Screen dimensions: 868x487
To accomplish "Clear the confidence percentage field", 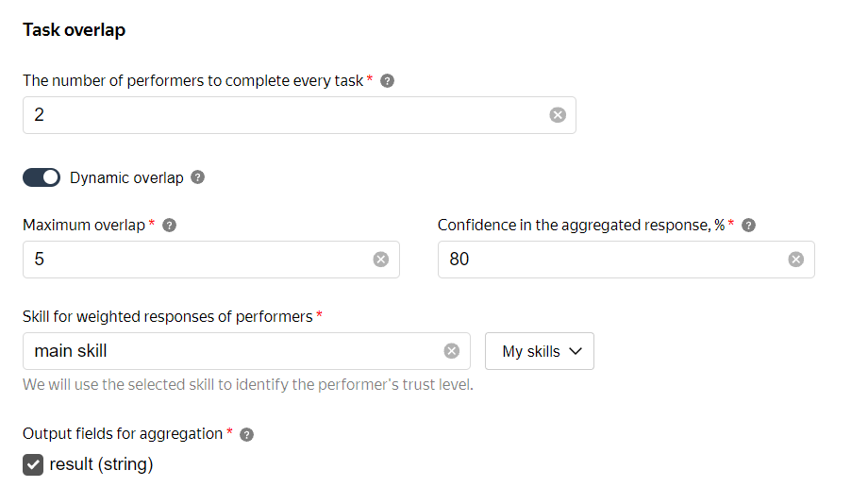I will pos(796,260).
